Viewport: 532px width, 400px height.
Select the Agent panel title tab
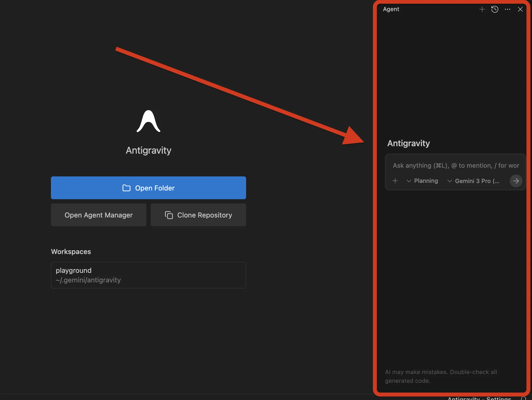pos(391,9)
